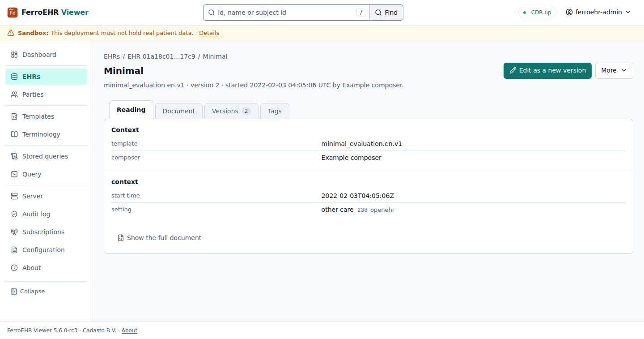The height and width of the screenshot is (339, 644).
Task: Switch to the Reading tab
Action: click(131, 110)
